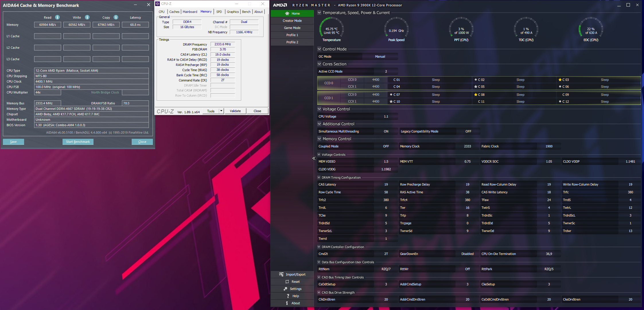The width and height of the screenshot is (644, 310).
Task: Switch to the SPD tab in CPU-Z
Action: (219, 12)
